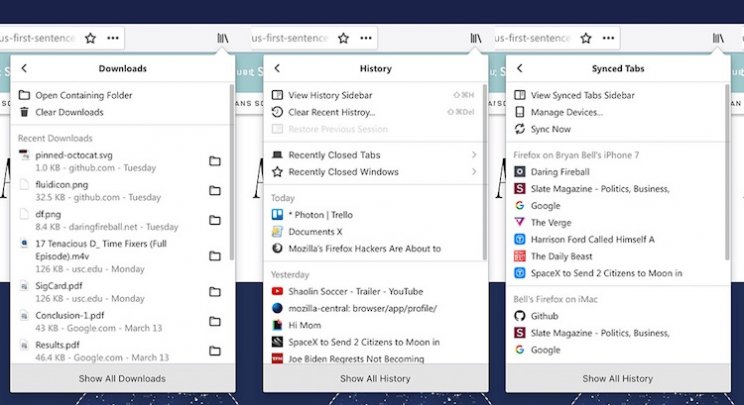Viewport: 744px width, 405px height.
Task: Show pinned-octocat.svg in its folder
Action: [x=215, y=161]
